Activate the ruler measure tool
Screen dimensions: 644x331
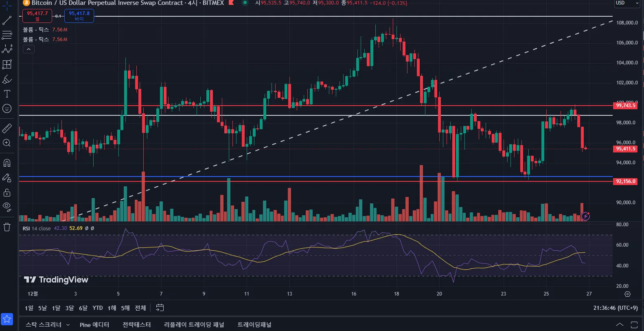[x=7, y=128]
